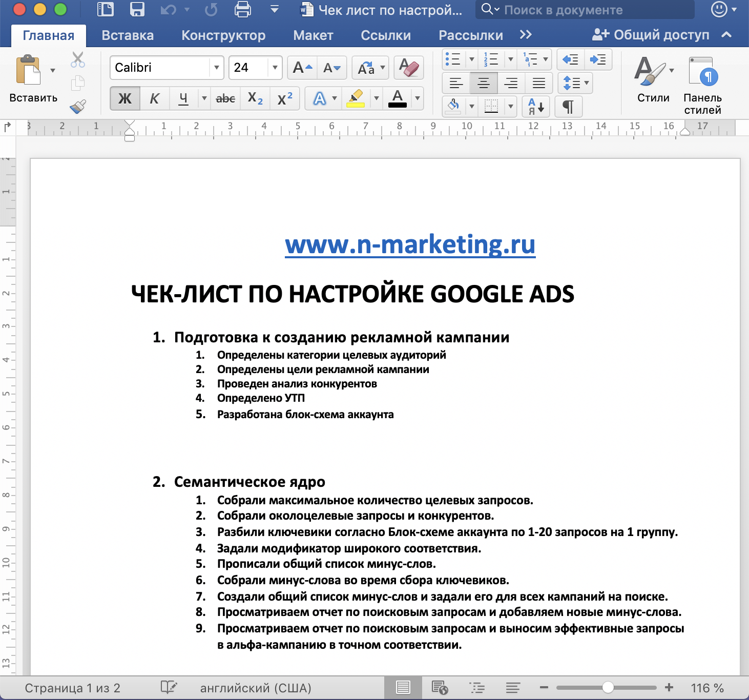
Task: Open the Вставка ribbon tab
Action: (x=128, y=35)
